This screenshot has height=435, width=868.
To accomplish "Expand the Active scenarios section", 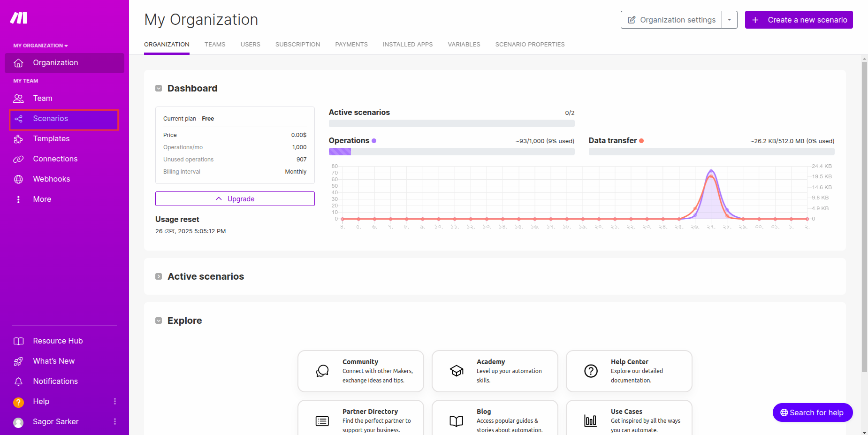I will pyautogui.click(x=159, y=277).
